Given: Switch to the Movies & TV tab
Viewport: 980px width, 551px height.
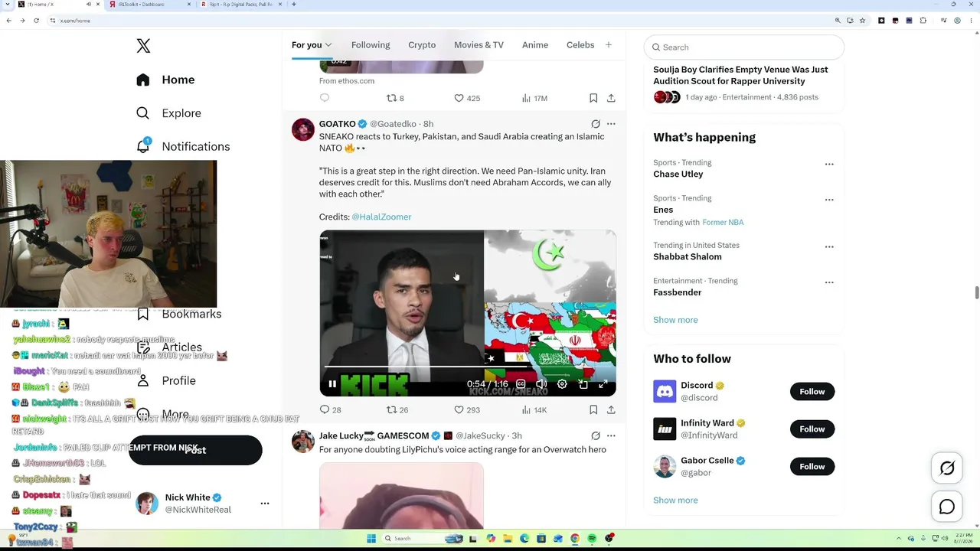Looking at the screenshot, I should pos(479,45).
